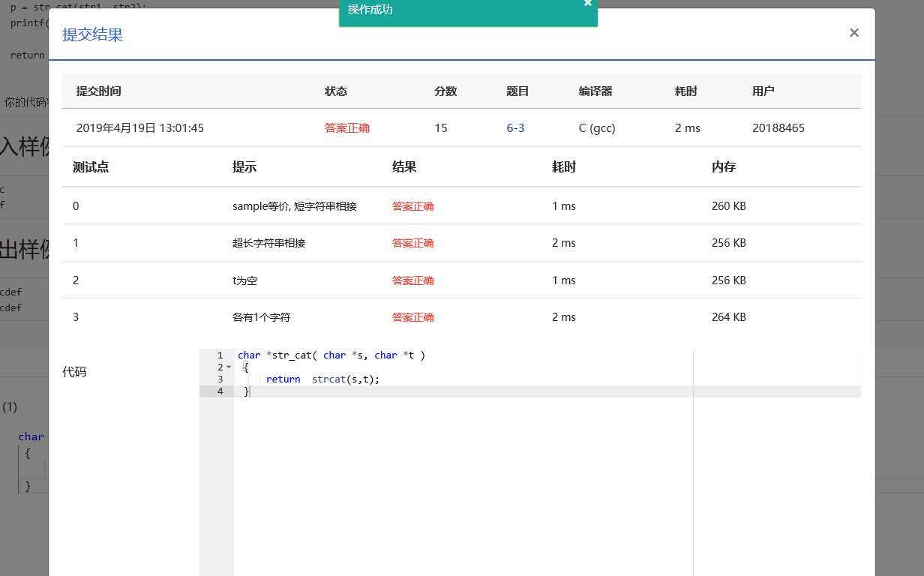Click hint sample等价, 短字符串相接
Screen dimensions: 924x576
tap(295, 206)
